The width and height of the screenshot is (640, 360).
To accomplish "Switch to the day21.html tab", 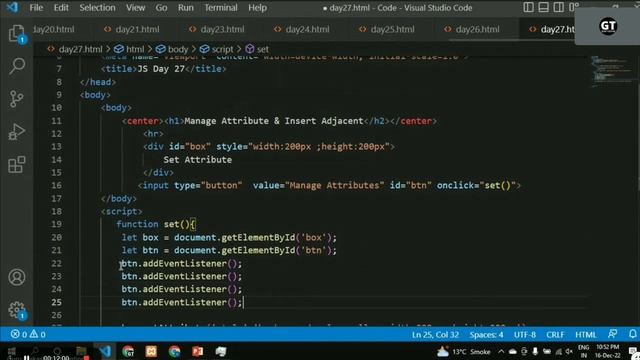I will tap(131, 29).
